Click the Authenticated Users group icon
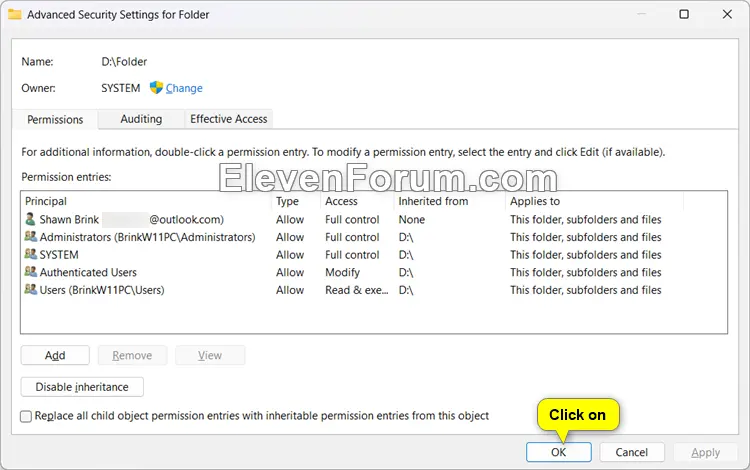 (x=31, y=272)
